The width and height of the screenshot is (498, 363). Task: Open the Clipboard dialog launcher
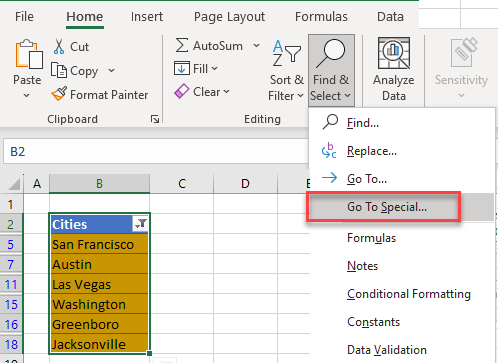click(155, 119)
